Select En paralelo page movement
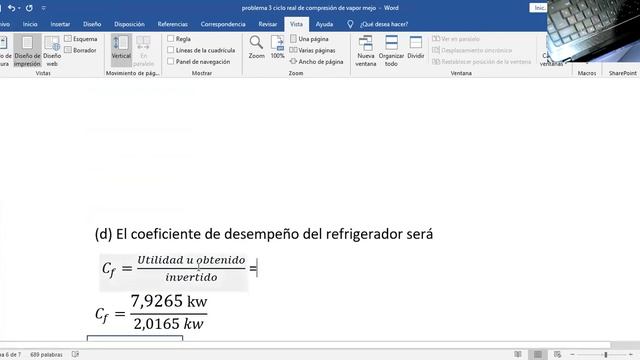This screenshot has width=640, height=360. coord(143,51)
